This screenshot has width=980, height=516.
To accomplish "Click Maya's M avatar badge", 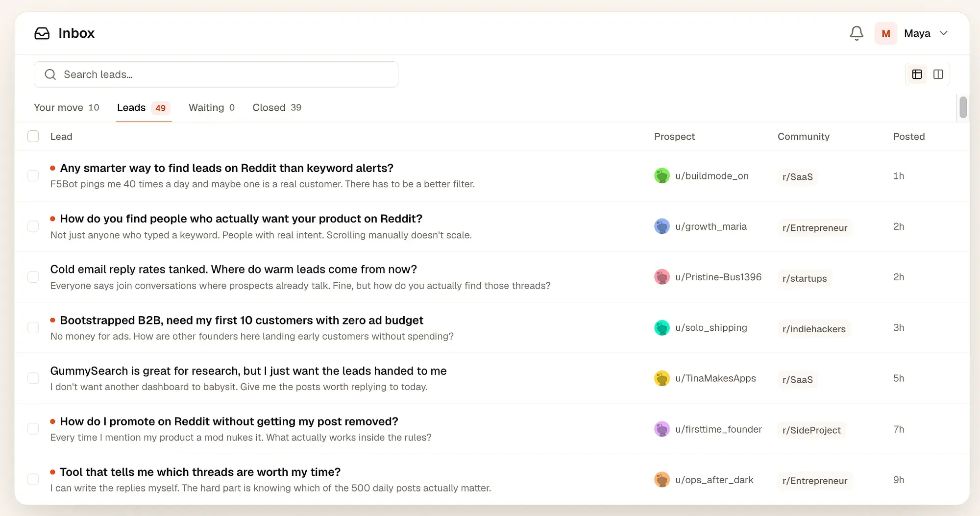I will pyautogui.click(x=886, y=33).
